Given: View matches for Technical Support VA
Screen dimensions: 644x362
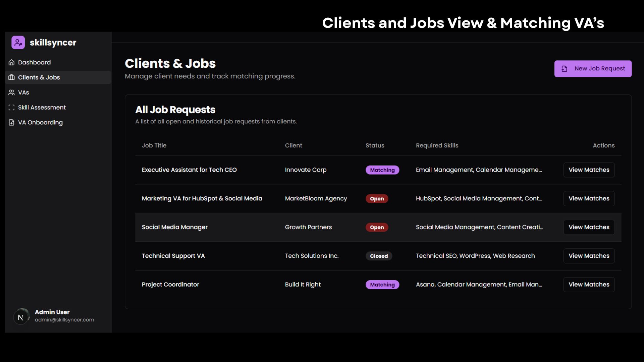Looking at the screenshot, I should [589, 256].
